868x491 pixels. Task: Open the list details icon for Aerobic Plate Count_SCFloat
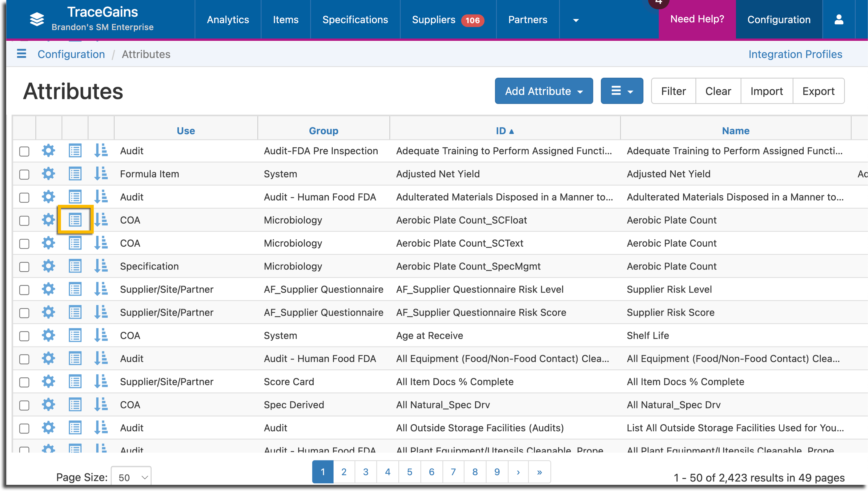pos(75,220)
